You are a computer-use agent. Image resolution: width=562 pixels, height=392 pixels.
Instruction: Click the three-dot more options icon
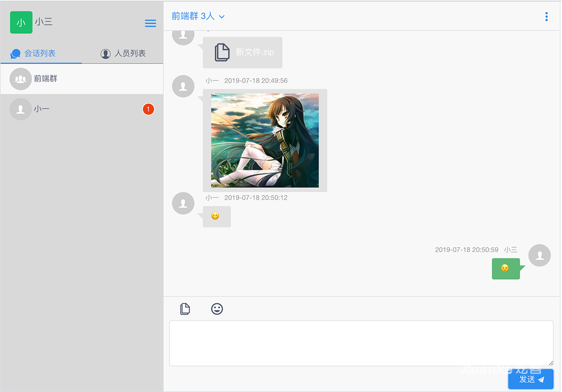coord(546,17)
